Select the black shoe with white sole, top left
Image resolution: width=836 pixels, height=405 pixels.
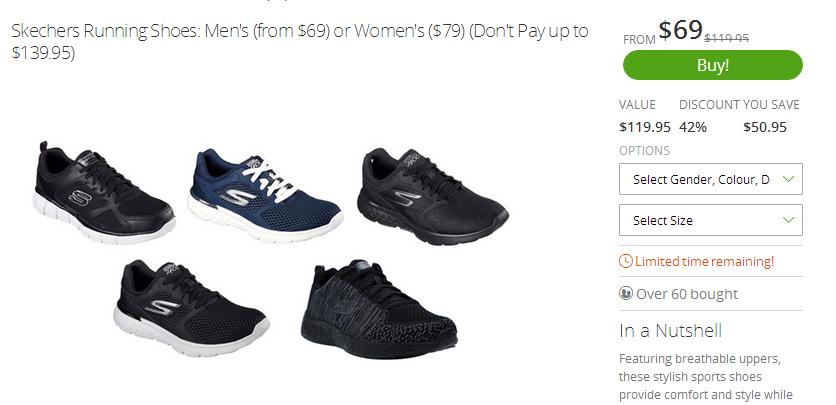[x=104, y=192]
